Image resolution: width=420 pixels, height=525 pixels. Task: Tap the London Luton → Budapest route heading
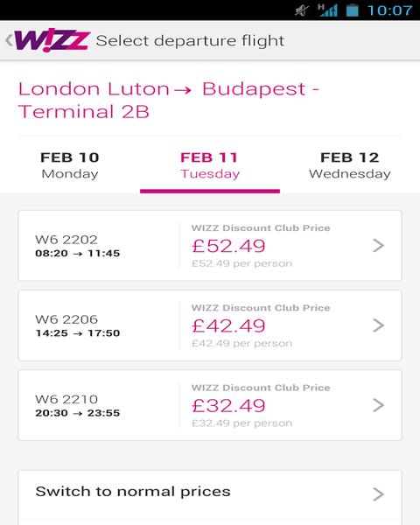coord(169,100)
